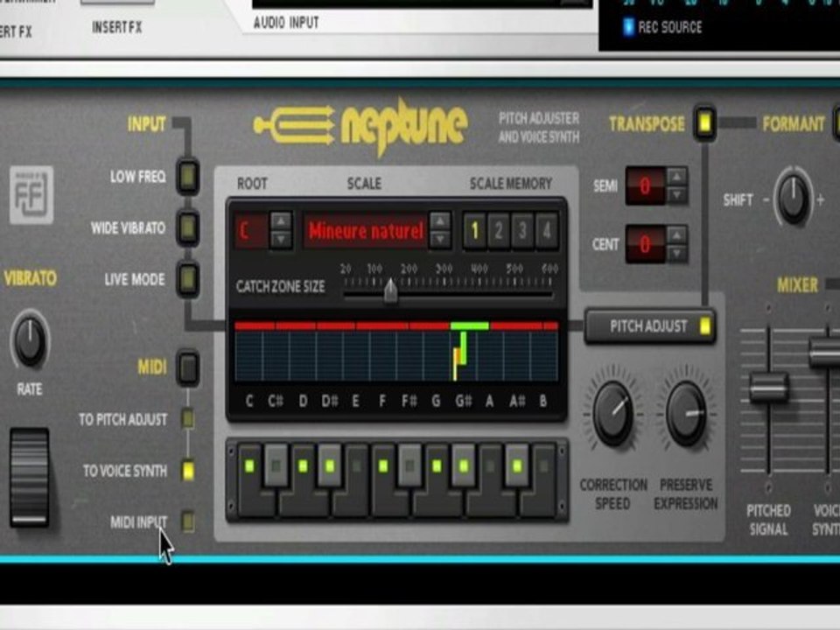Enable the Live Mode button
Screen dimensions: 840x630
pyautogui.click(x=188, y=279)
